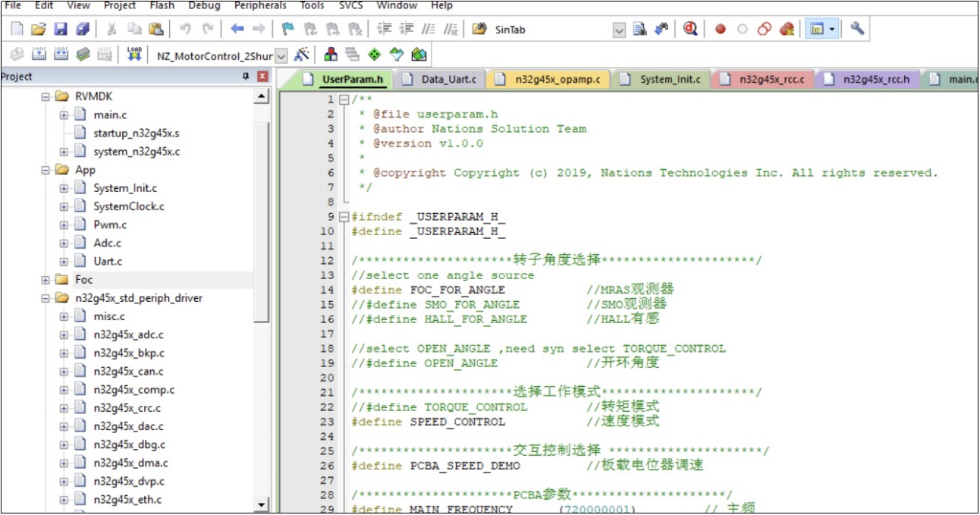Click the Paste clipboard icon
Image resolution: width=980 pixels, height=515 pixels.
coord(155,30)
